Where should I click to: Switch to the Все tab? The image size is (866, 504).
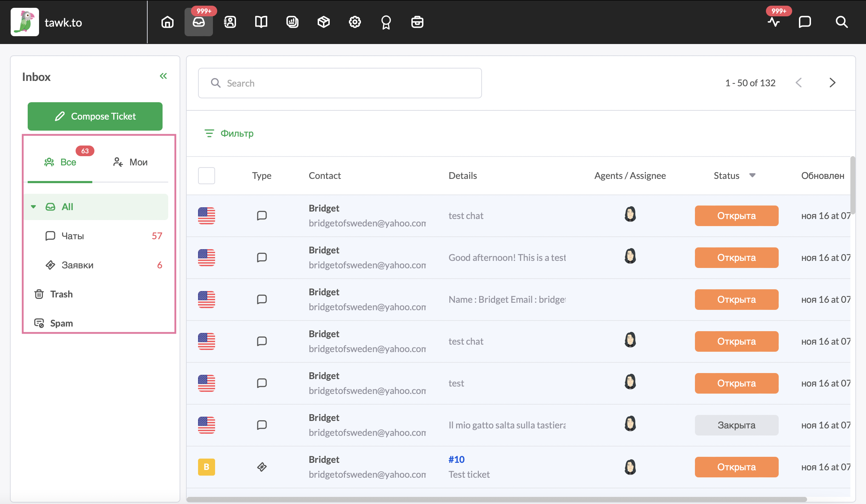pyautogui.click(x=60, y=162)
